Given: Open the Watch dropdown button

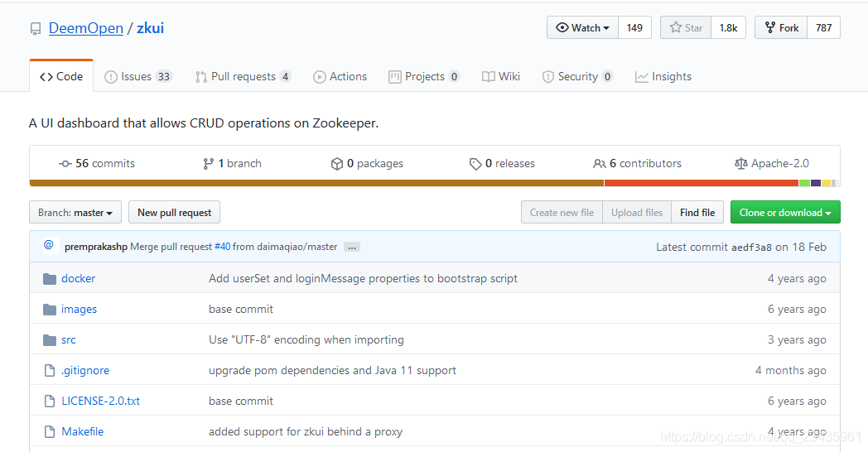Looking at the screenshot, I should tap(582, 27).
